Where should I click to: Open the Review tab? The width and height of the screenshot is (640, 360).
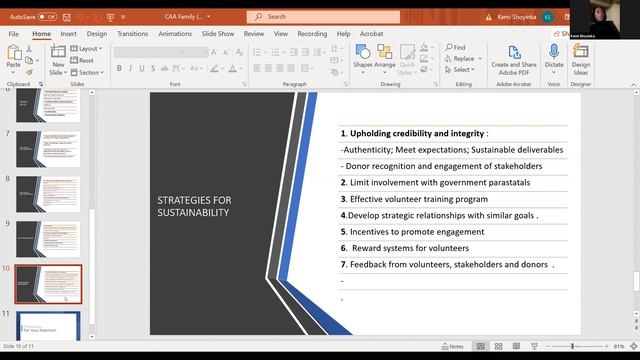254,34
